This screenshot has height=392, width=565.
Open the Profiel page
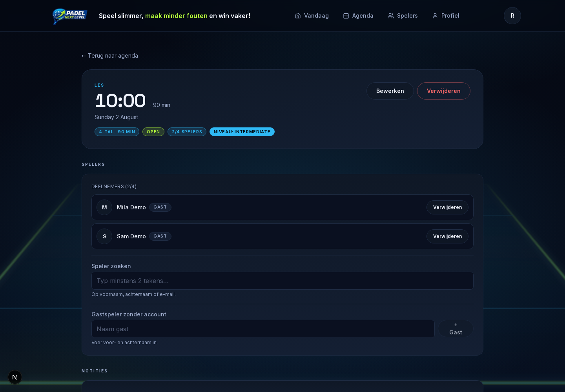(x=446, y=16)
